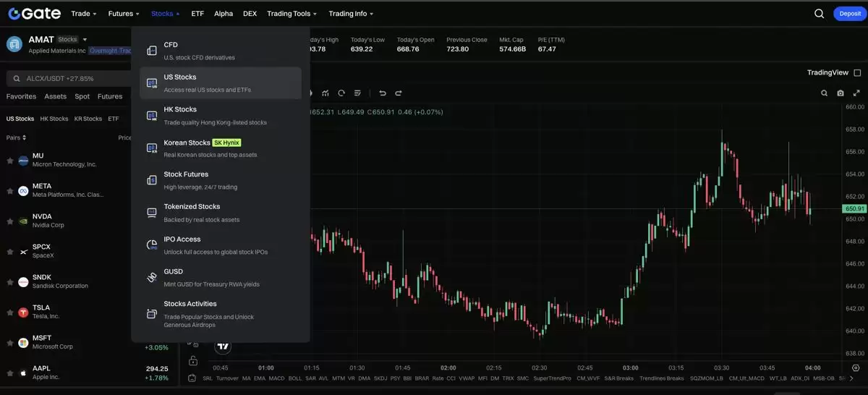Favorite the SPCX star icon
This screenshot has width=868, height=395.
(x=10, y=252)
